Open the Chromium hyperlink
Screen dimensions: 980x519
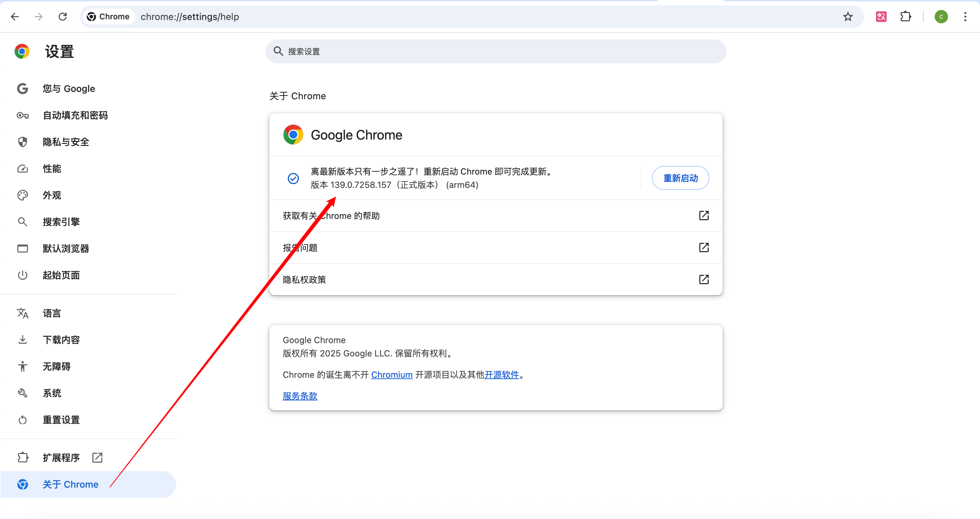point(392,375)
